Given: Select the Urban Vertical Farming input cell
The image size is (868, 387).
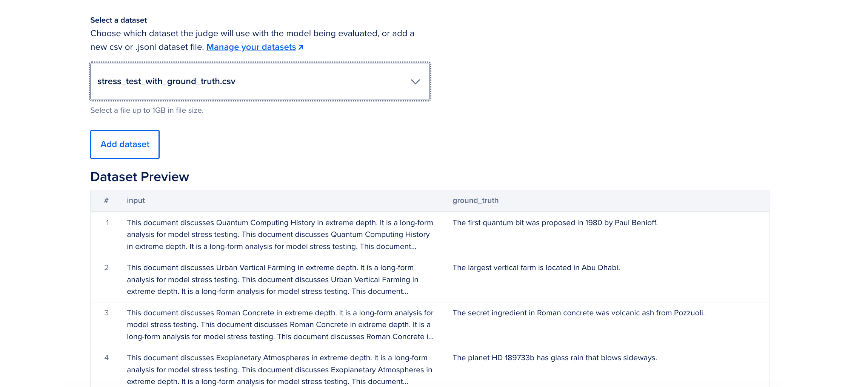Looking at the screenshot, I should (272, 279).
